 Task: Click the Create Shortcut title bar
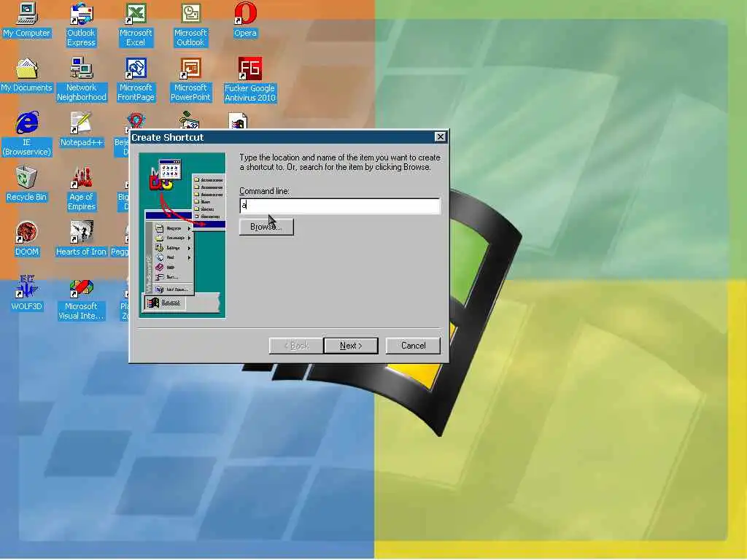pos(289,137)
